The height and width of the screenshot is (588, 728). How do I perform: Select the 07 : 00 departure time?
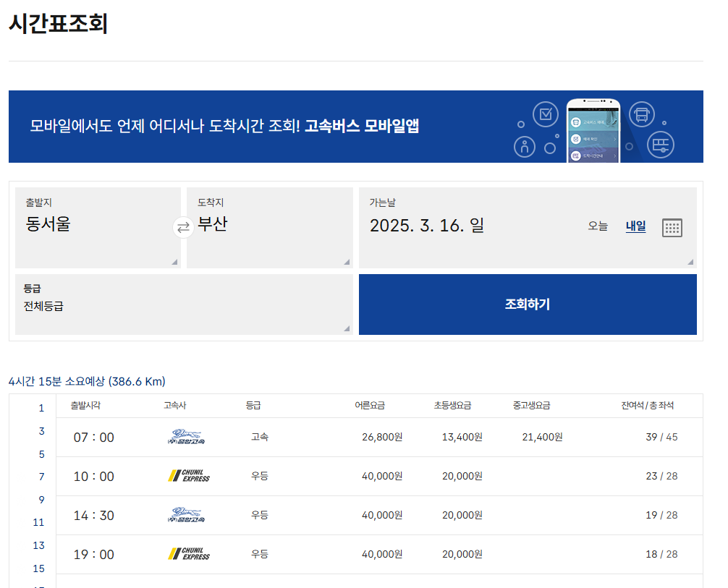(x=94, y=437)
